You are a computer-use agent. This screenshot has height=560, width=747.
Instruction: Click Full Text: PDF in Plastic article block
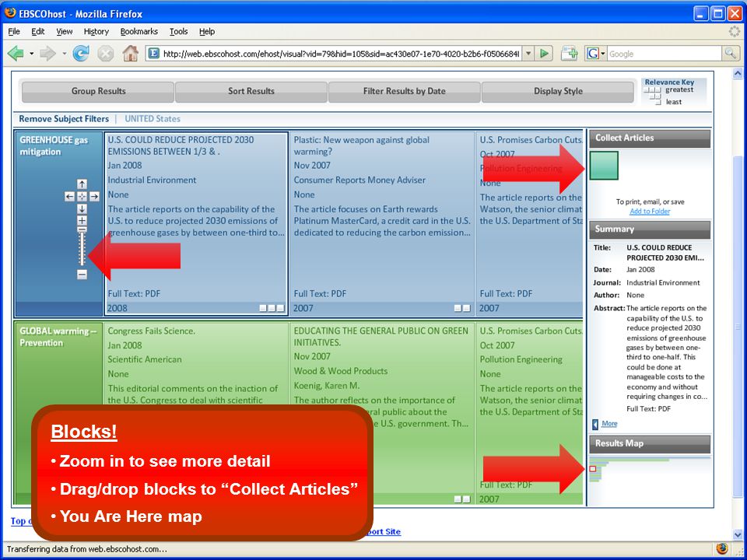[320, 294]
